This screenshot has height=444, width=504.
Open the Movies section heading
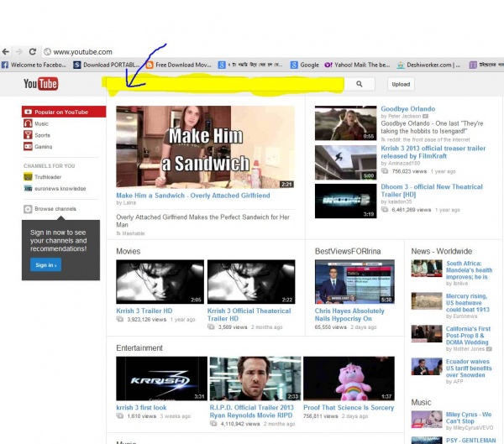click(129, 251)
